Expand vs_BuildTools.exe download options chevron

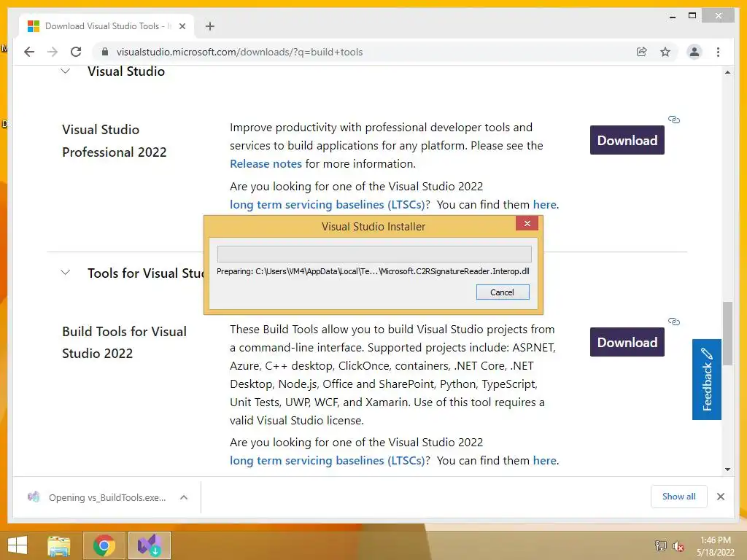[x=184, y=497]
